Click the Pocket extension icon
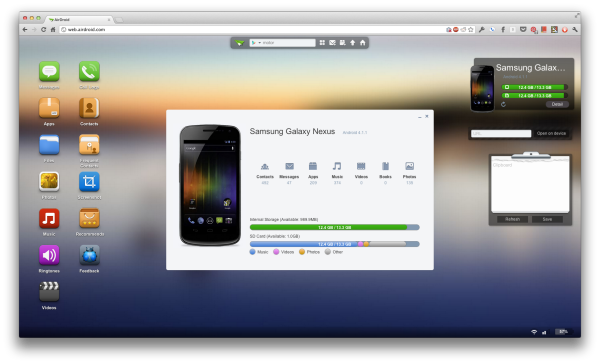This screenshot has width=600, height=364. coord(523,29)
